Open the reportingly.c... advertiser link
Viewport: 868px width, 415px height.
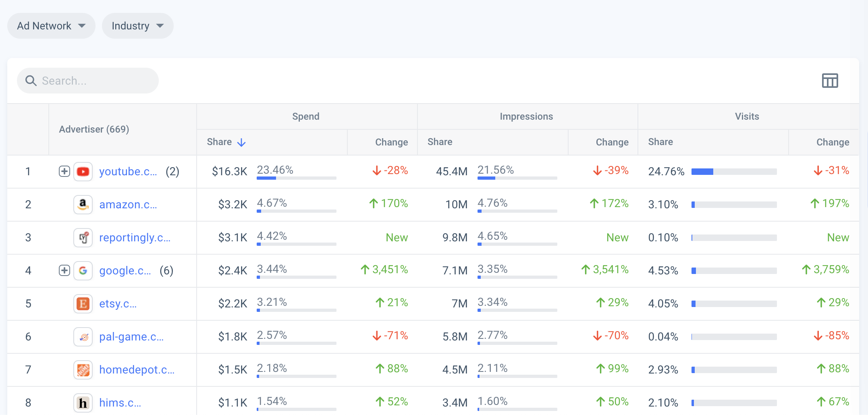135,238
